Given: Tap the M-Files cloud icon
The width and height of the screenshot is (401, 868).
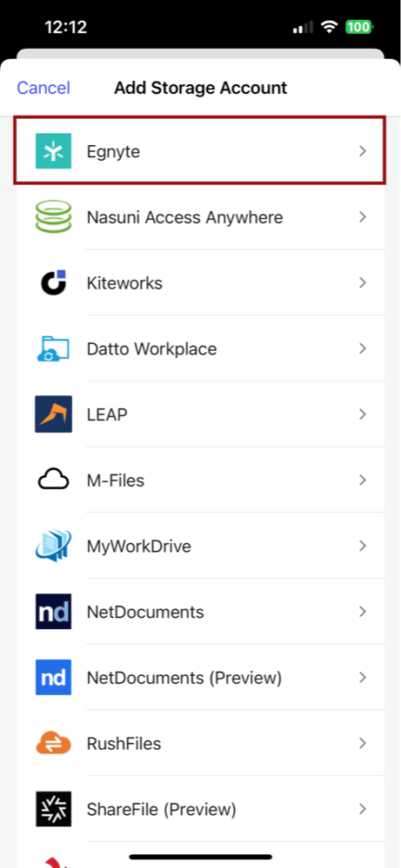Looking at the screenshot, I should click(x=53, y=480).
